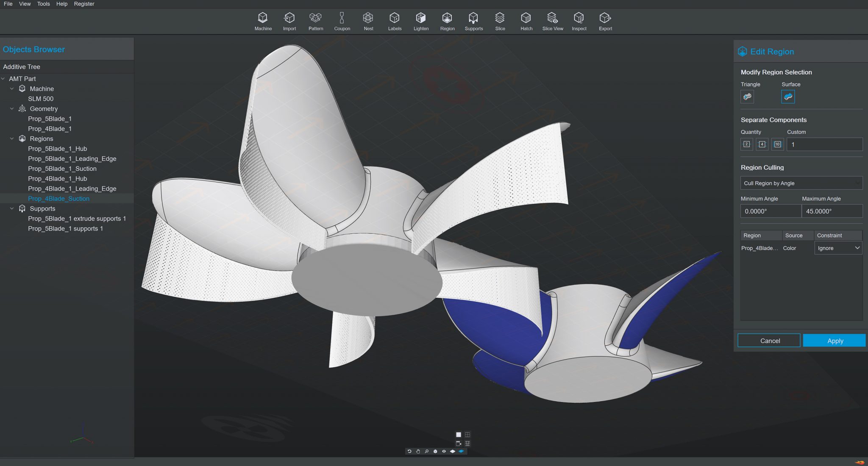Toggle the eye visibility icon in viewport controls

[443, 451]
